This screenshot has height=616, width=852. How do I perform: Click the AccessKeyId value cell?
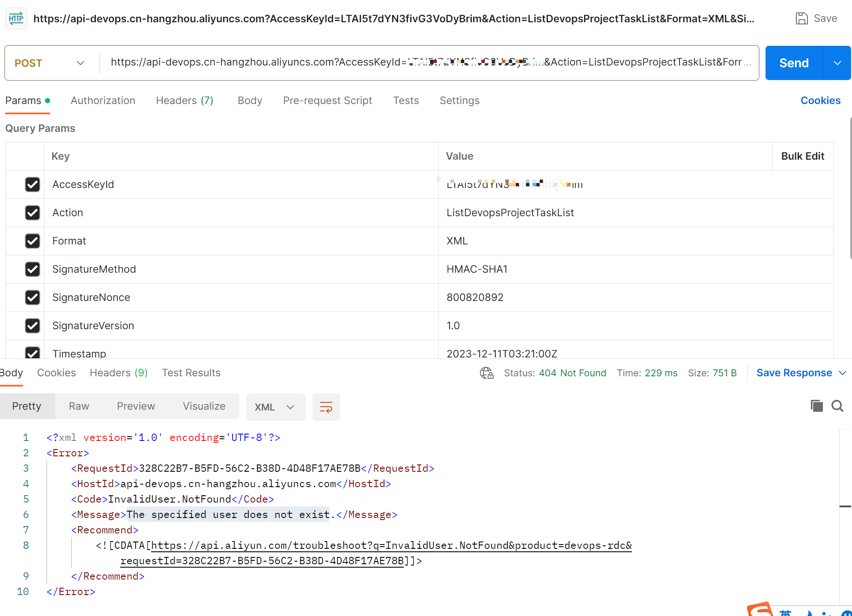636,185
